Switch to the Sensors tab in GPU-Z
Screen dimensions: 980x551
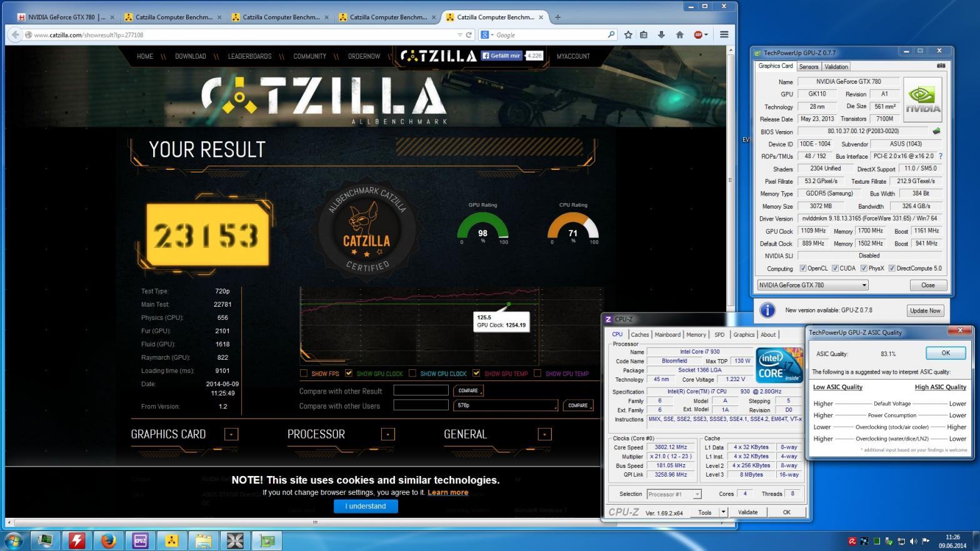[x=809, y=66]
